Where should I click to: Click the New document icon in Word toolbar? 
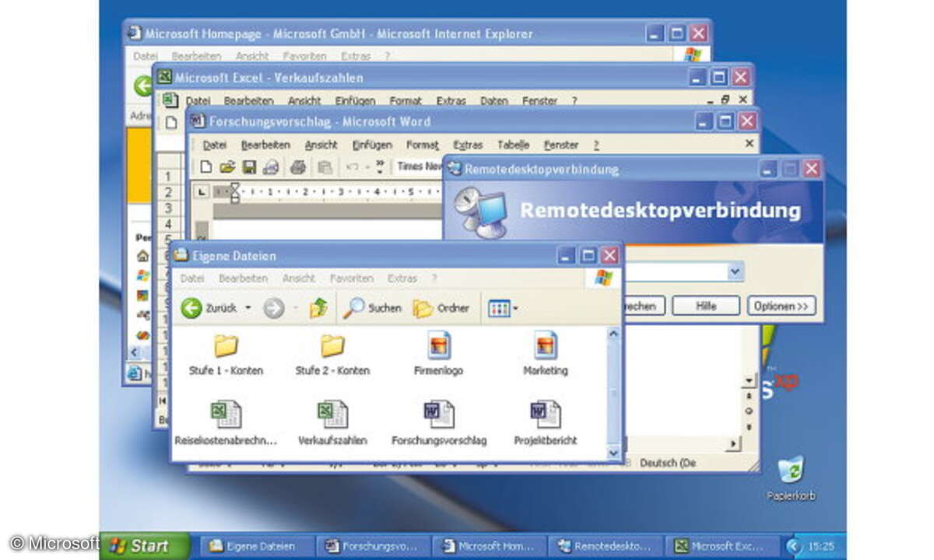pos(205,166)
